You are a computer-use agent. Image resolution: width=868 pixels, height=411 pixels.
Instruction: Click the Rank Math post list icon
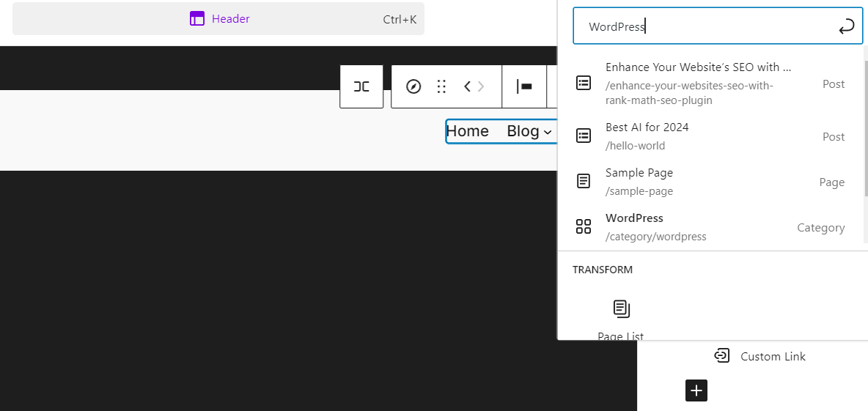point(584,84)
